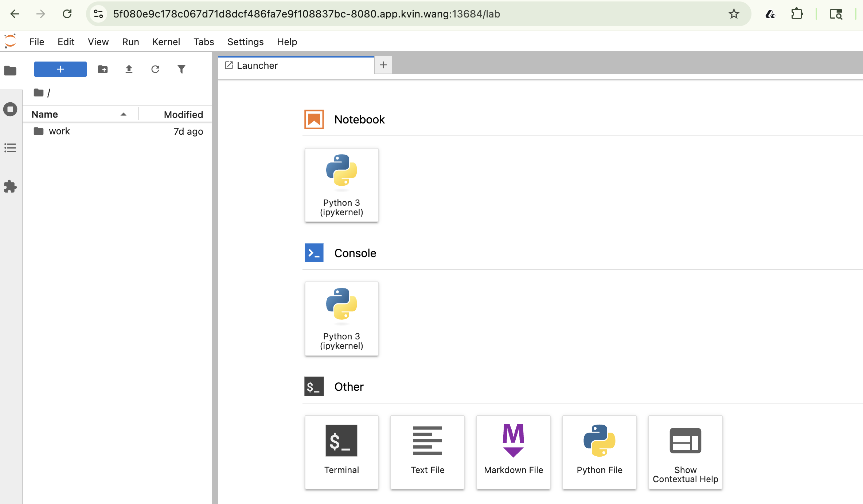Create a new folder in file browser

(x=102, y=69)
